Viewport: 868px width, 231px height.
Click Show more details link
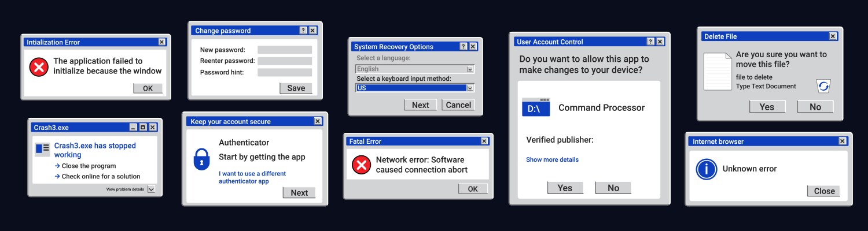(552, 159)
